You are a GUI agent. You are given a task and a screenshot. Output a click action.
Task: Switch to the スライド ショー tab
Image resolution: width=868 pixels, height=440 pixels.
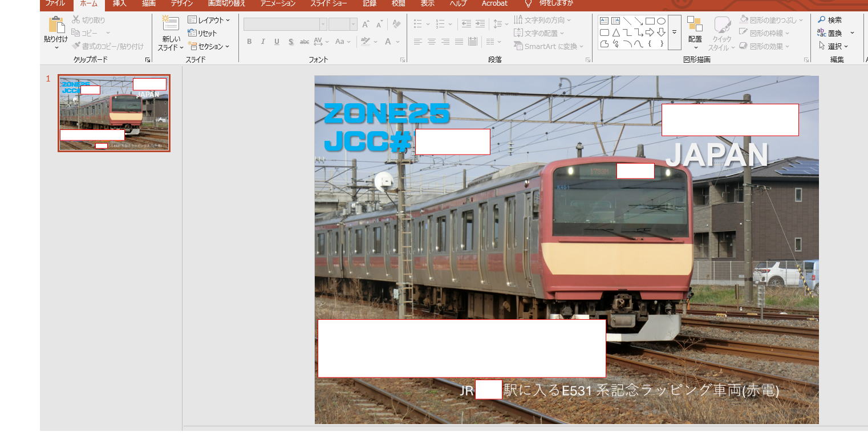329,3
